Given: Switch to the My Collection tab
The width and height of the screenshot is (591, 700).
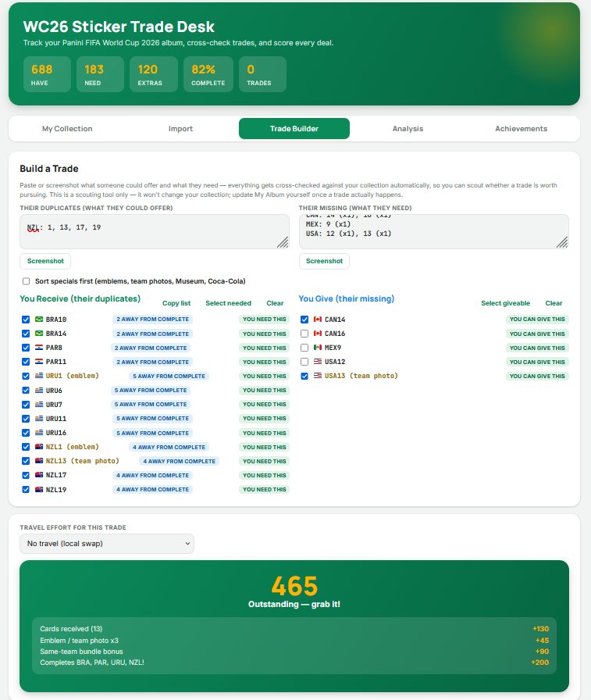Looking at the screenshot, I should (67, 129).
